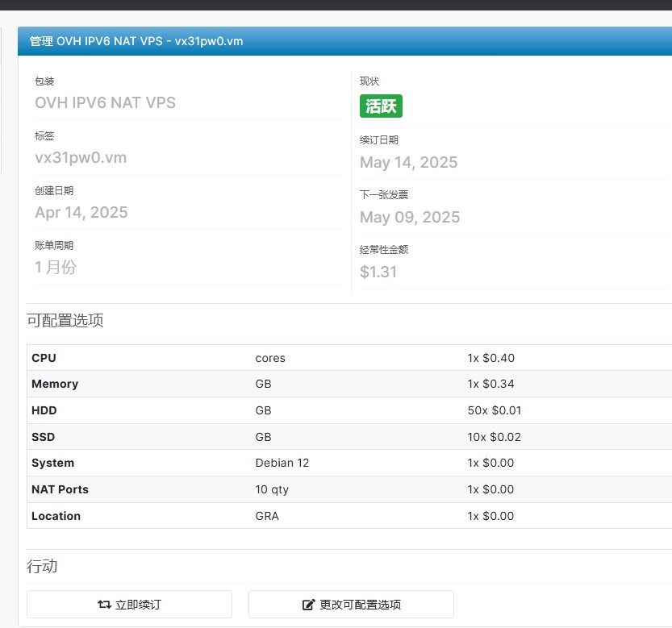672x628 pixels.
Task: Click the 50x $0.01 HDD price
Action: (x=495, y=410)
